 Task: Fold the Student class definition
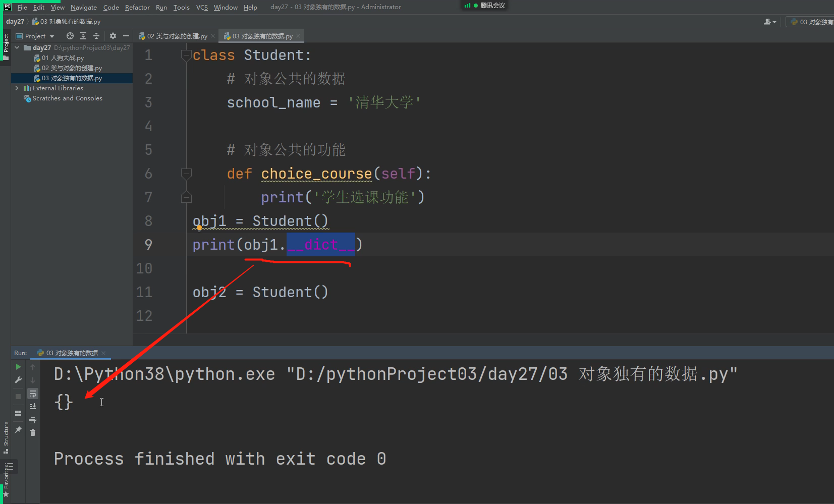pyautogui.click(x=186, y=55)
